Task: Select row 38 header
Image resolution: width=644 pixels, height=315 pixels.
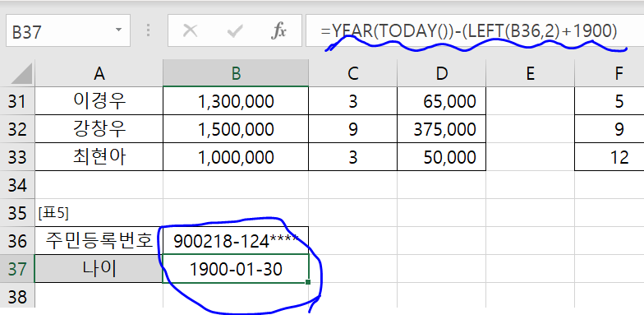Action: click(x=17, y=296)
